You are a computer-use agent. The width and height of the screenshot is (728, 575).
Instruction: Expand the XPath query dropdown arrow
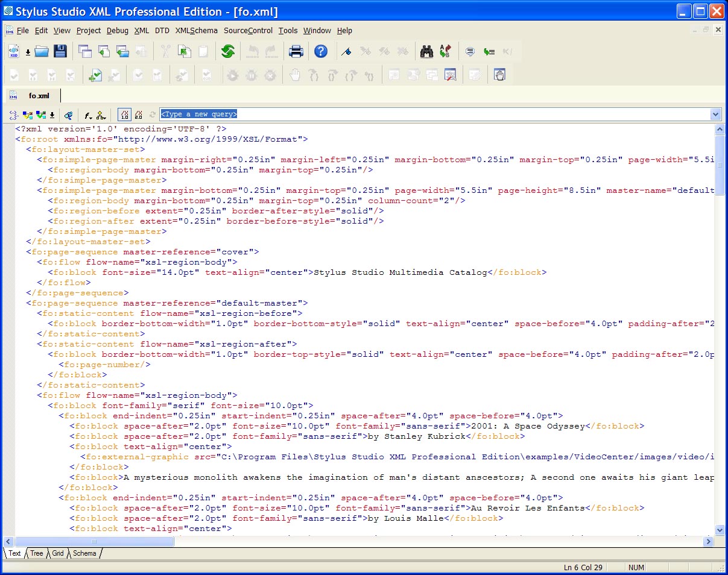(x=715, y=115)
